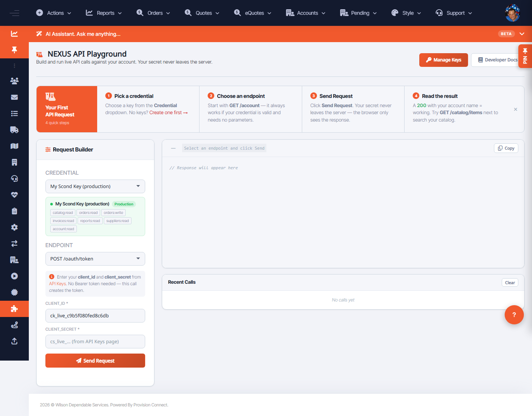Screen dimensions: 532x416
Task: Open the building-with-user sidebar icon
Action: pos(14,260)
